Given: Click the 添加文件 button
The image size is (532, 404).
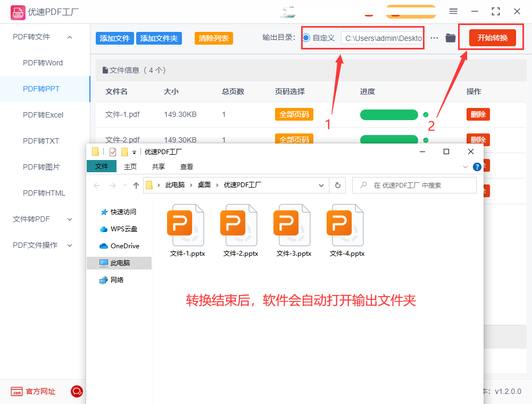Looking at the screenshot, I should (x=115, y=38).
